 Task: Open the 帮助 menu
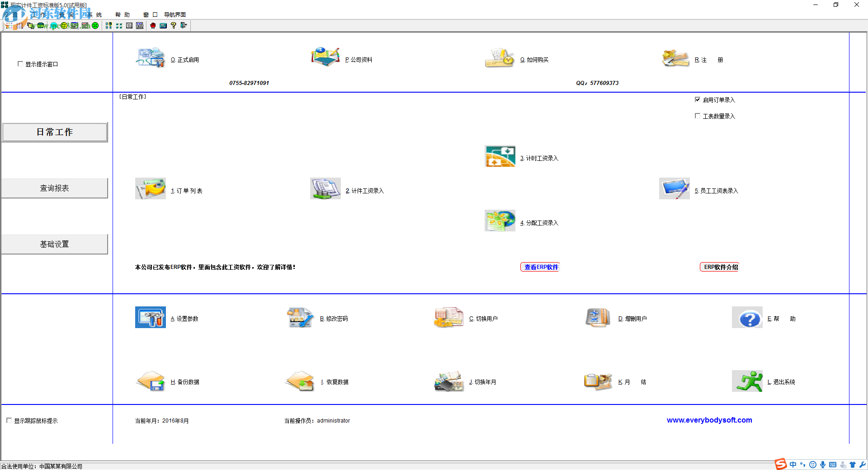pos(123,15)
